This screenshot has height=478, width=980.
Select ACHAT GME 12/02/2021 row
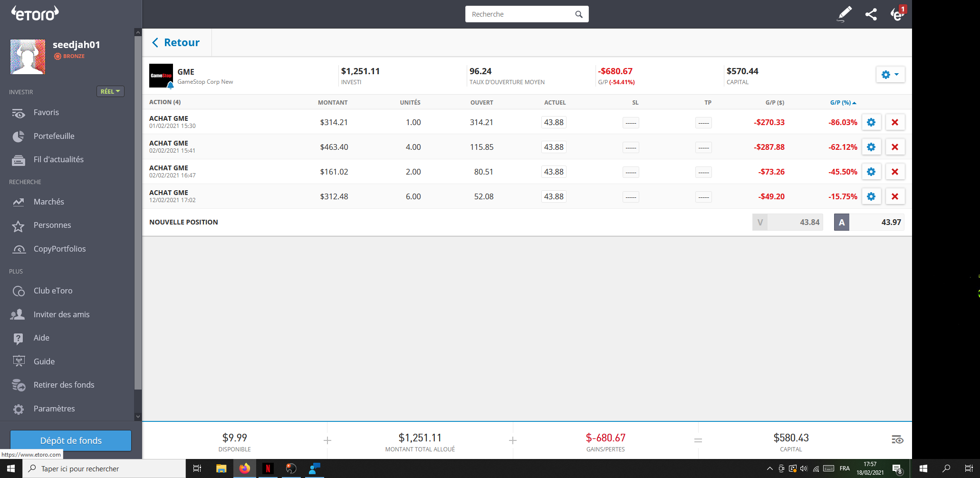[527, 196]
